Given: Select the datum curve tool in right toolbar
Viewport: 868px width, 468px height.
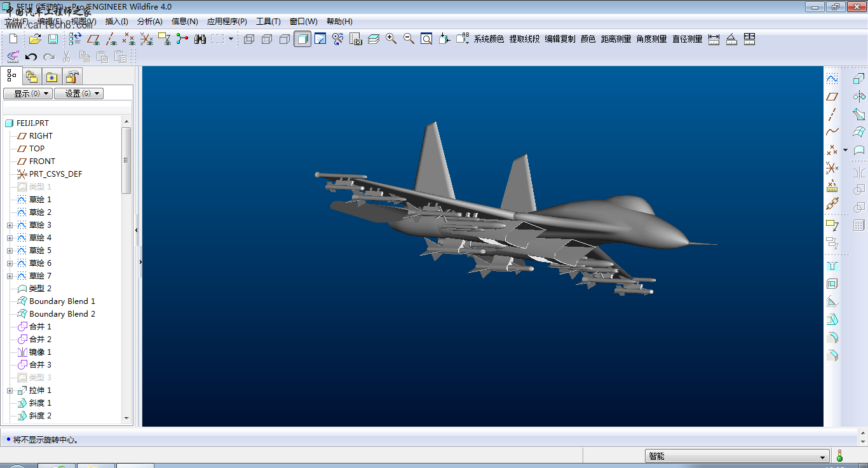Looking at the screenshot, I should [x=832, y=132].
